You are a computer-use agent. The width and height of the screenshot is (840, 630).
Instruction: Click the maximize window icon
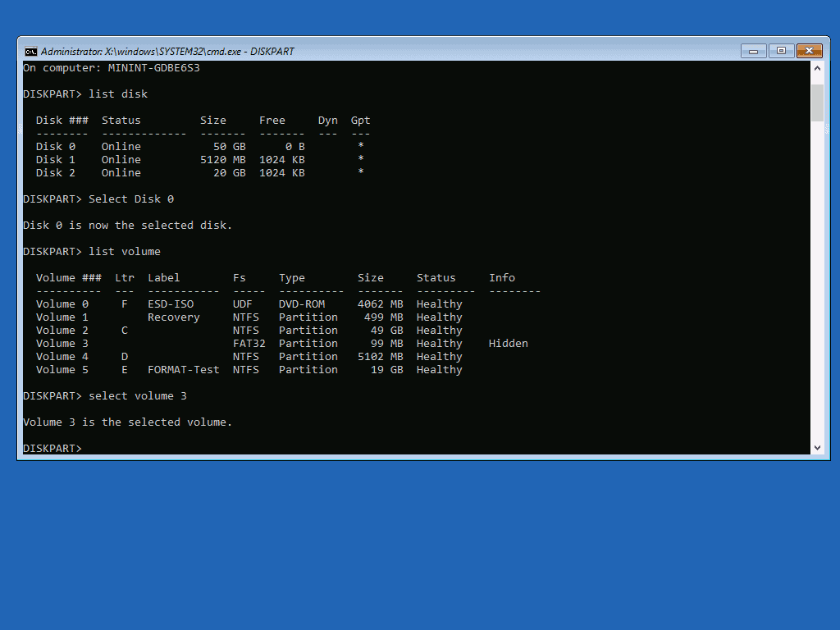[780, 50]
